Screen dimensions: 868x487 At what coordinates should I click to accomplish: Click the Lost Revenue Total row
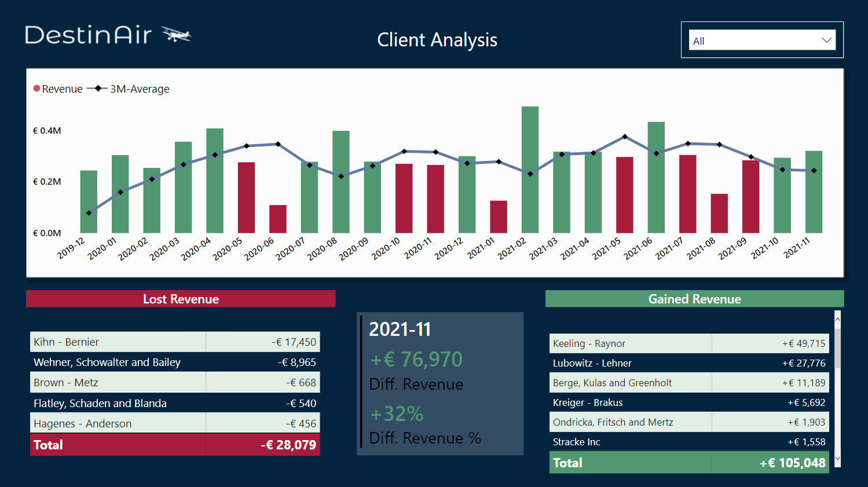tap(174, 445)
